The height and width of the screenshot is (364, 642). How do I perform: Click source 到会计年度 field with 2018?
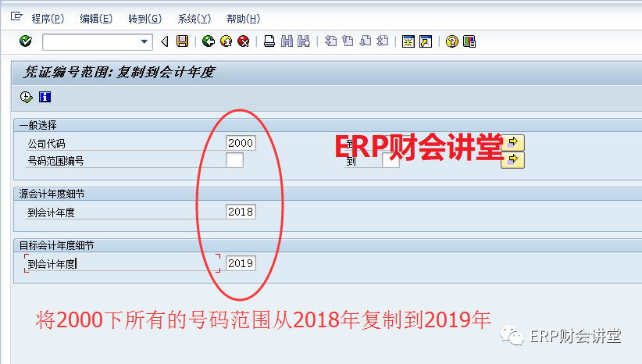coord(241,212)
